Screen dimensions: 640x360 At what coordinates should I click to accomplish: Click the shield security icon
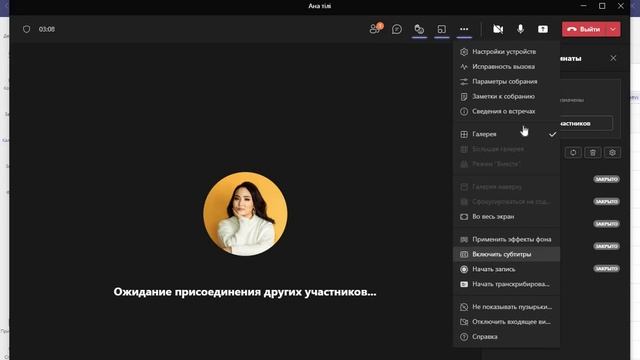coord(27,29)
